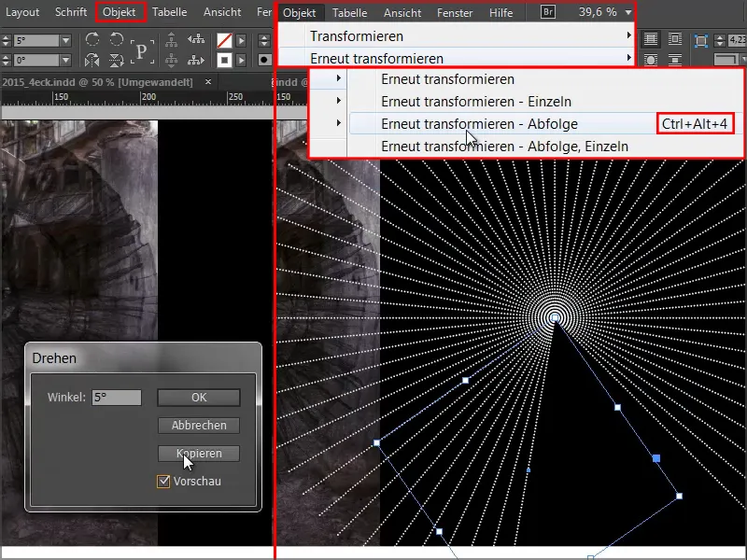Click the frame fitting icon with blue handles
The image size is (747, 560).
[701, 40]
